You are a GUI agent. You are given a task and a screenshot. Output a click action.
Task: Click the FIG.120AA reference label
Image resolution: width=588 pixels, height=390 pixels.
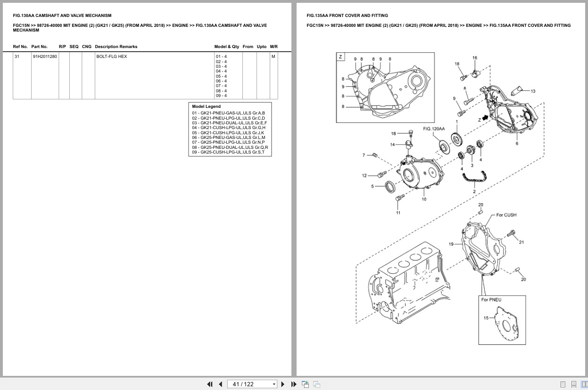tap(434, 129)
